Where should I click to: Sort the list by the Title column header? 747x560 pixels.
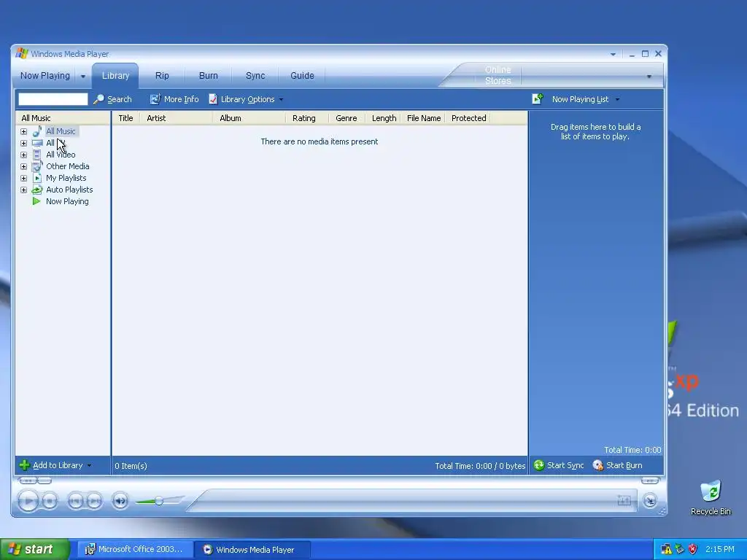[x=125, y=118]
